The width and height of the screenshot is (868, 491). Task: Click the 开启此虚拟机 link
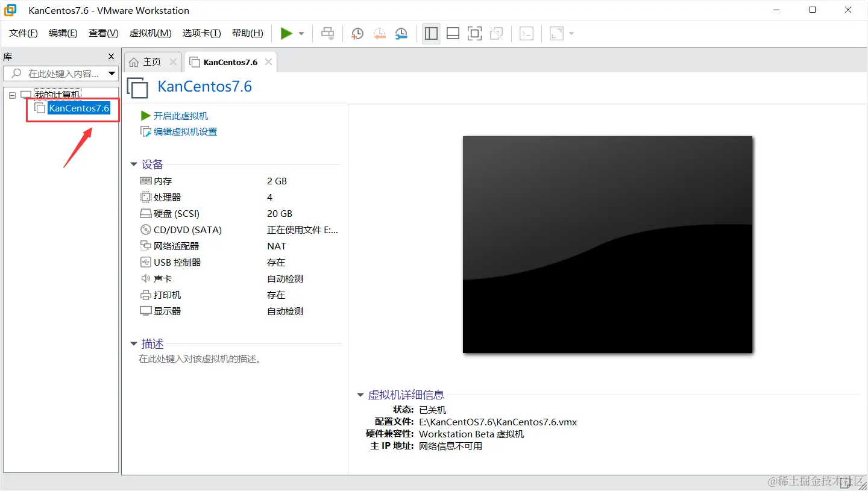coord(180,115)
